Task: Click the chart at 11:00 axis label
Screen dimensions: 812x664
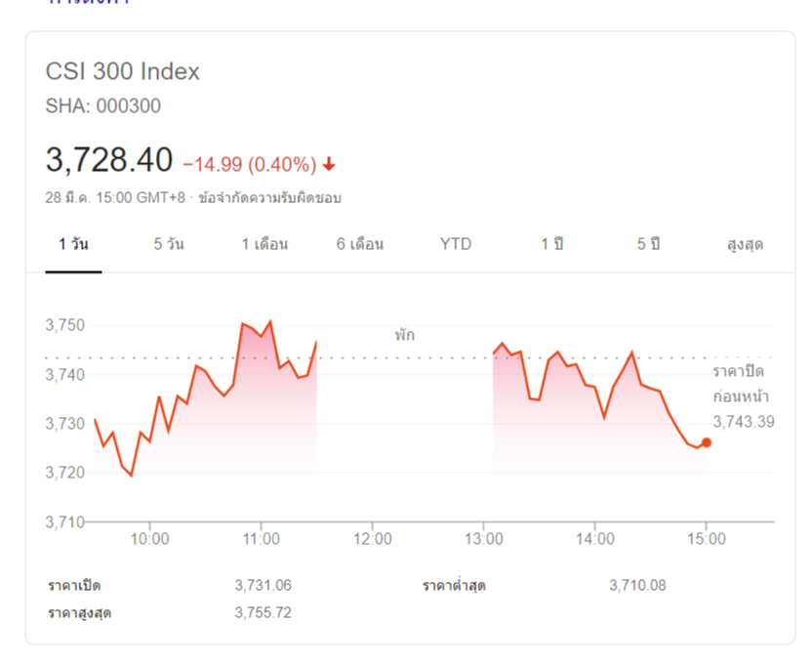Action: tap(261, 539)
